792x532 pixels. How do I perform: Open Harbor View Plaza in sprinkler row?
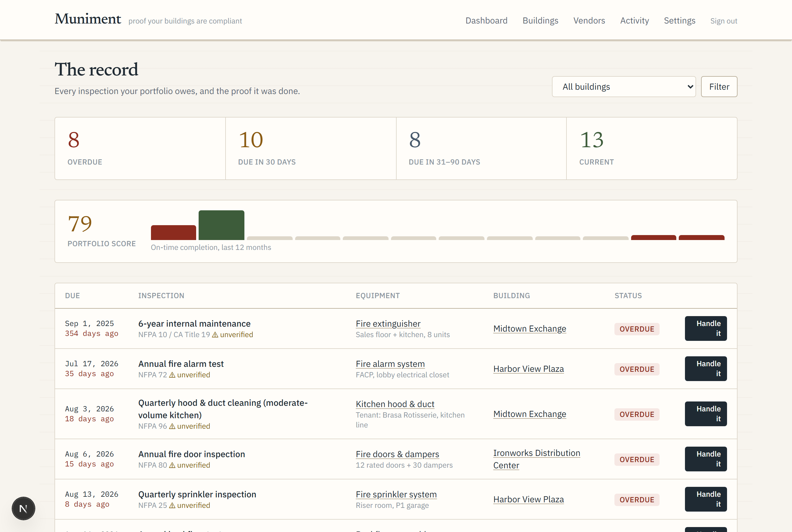[528, 499]
